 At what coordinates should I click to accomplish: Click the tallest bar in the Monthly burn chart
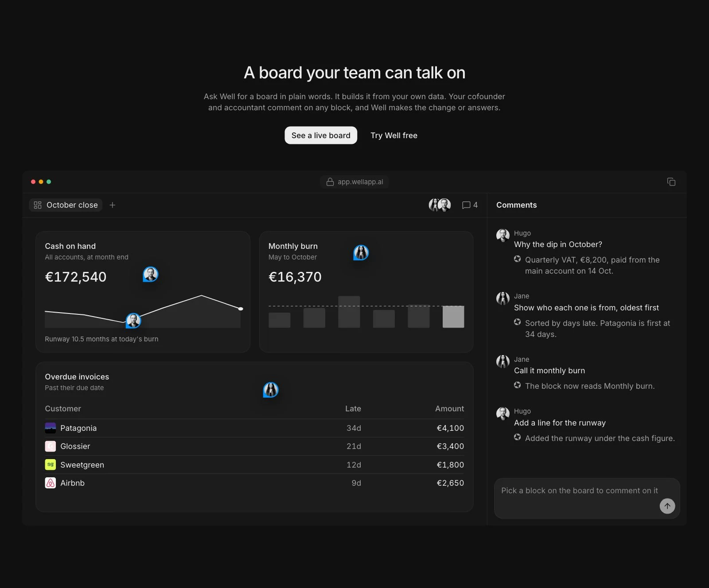click(x=349, y=312)
